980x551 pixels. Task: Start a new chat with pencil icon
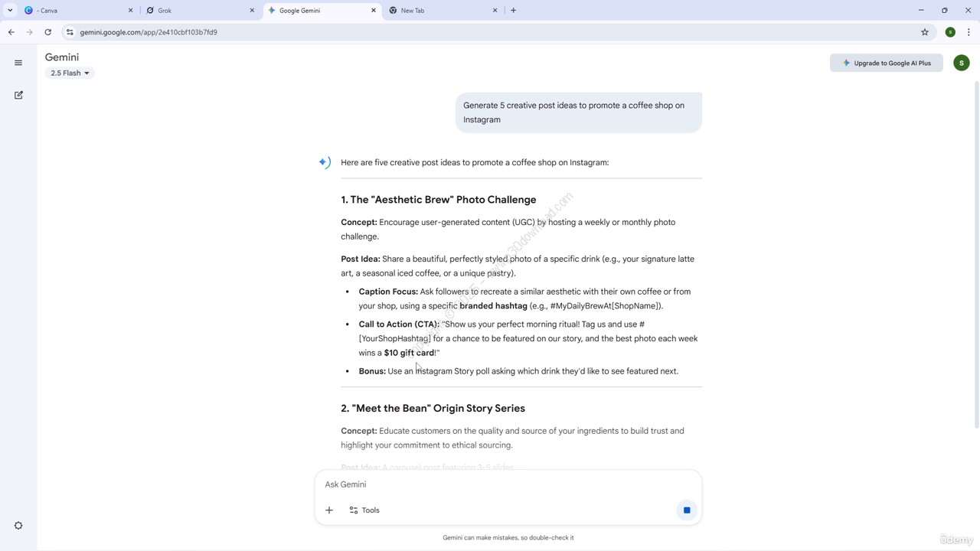pyautogui.click(x=18, y=95)
